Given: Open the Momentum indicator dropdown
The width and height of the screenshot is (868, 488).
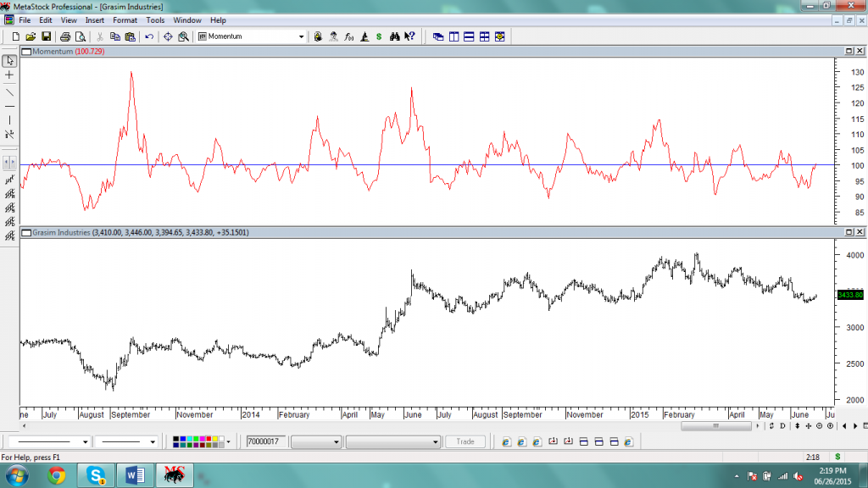Looking at the screenshot, I should [301, 36].
